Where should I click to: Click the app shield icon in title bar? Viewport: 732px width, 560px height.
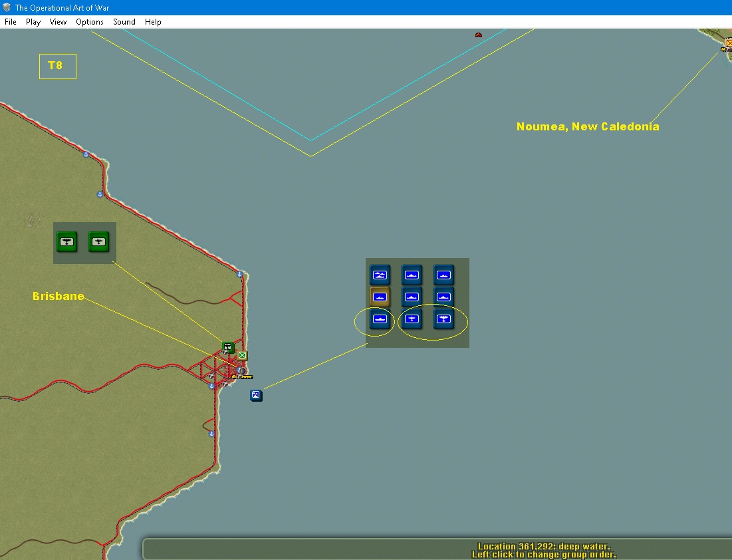point(7,7)
